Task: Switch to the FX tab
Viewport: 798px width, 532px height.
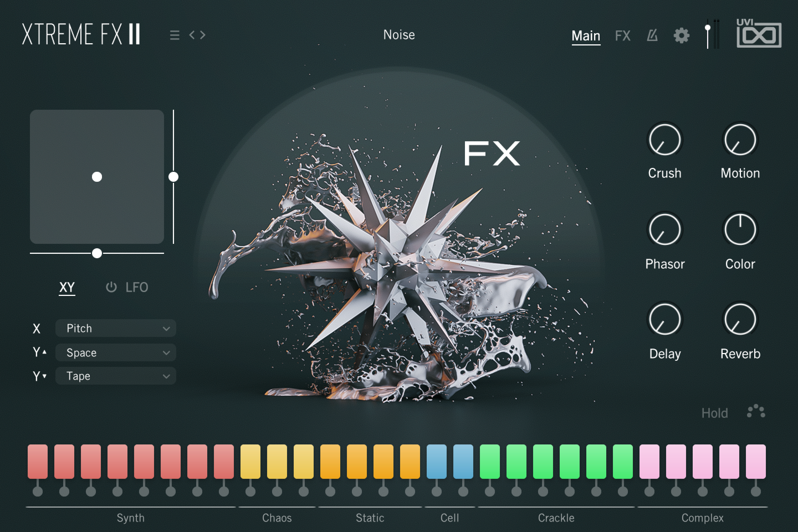Action: pos(623,36)
